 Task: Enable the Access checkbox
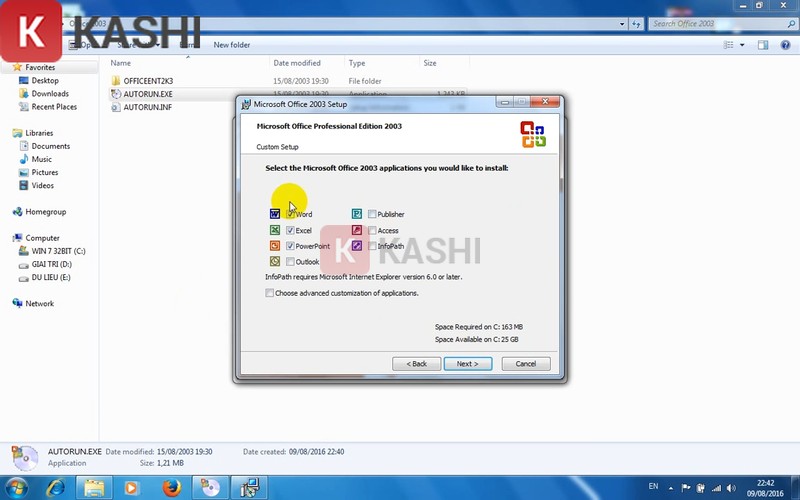point(372,230)
